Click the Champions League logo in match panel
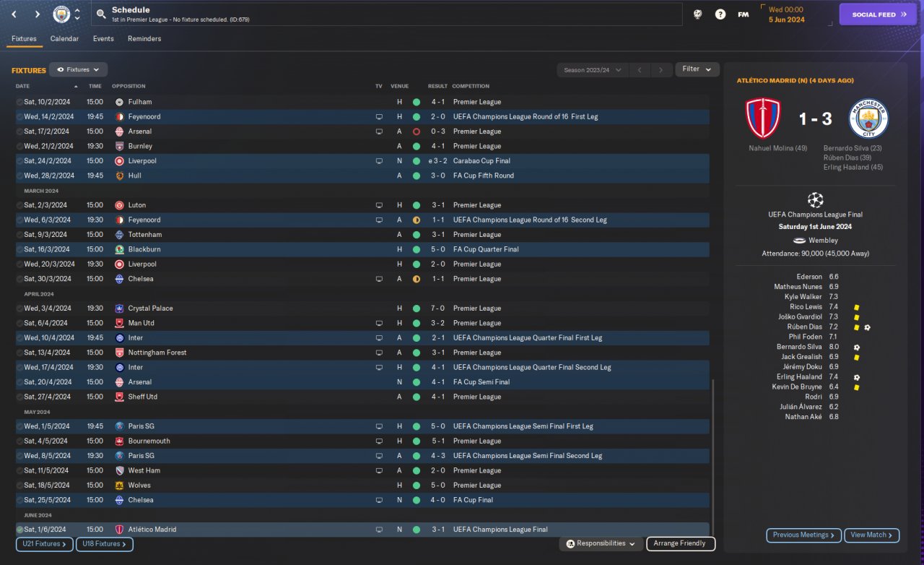 click(816, 199)
